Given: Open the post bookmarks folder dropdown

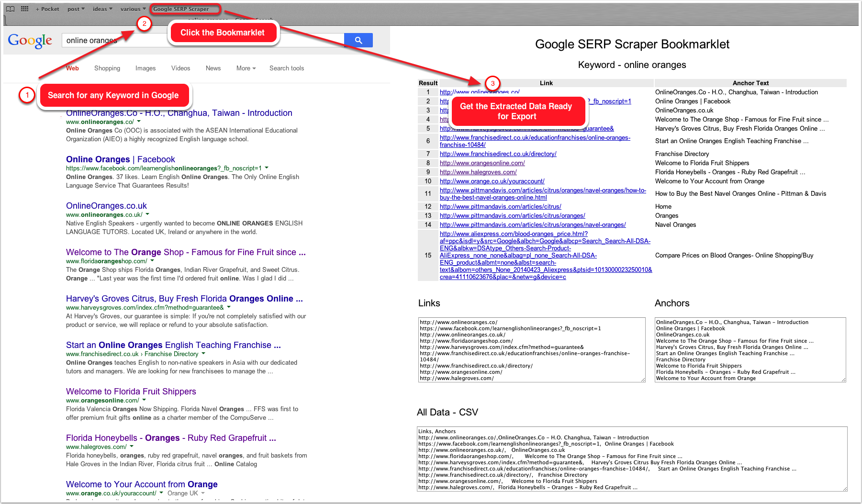Looking at the screenshot, I should click(x=76, y=9).
